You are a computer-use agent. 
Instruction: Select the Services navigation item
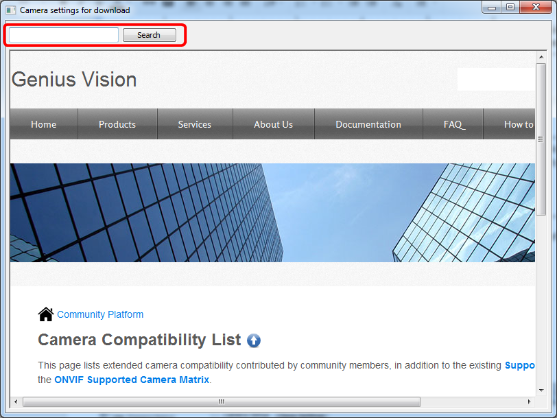tap(195, 124)
